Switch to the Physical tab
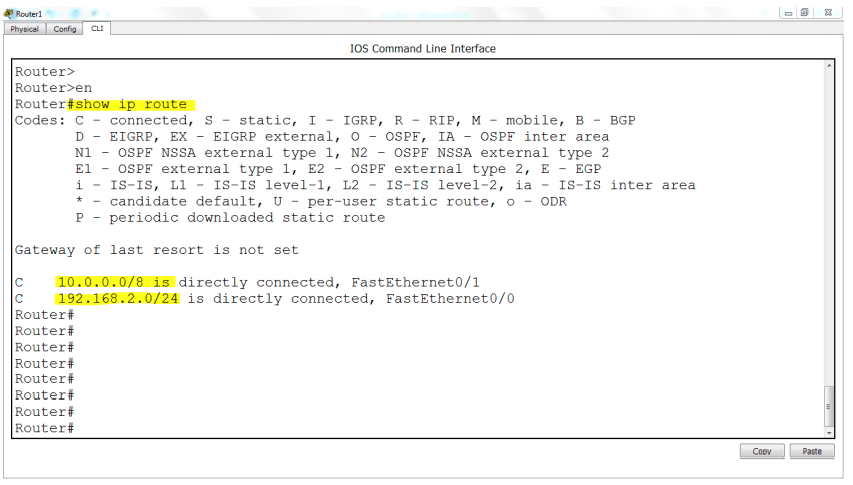Image resolution: width=853 pixels, height=485 pixels. tap(24, 29)
